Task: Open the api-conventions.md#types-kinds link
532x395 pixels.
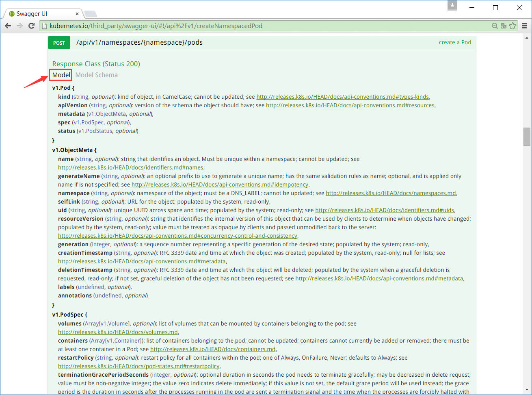Action: (x=342, y=97)
